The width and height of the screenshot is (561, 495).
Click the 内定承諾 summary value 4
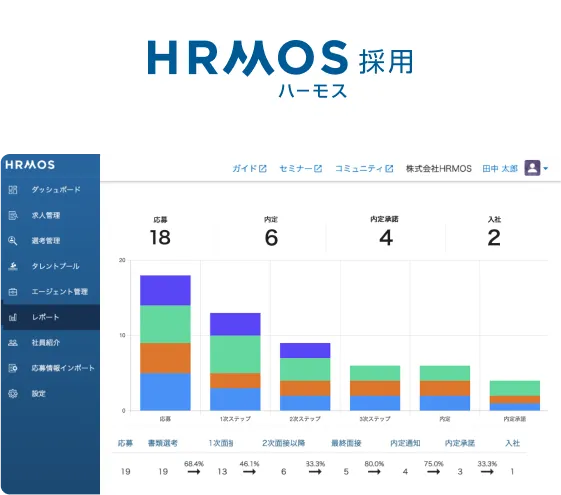pyautogui.click(x=386, y=237)
